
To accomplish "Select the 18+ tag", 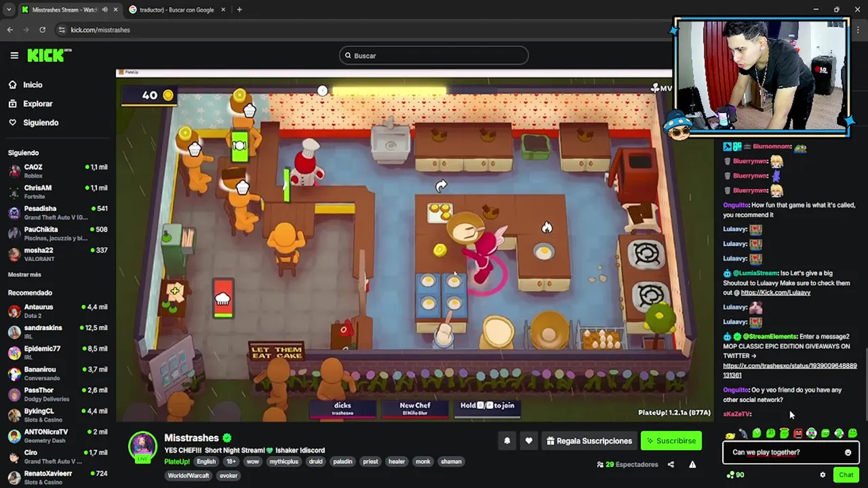I will point(231,462).
